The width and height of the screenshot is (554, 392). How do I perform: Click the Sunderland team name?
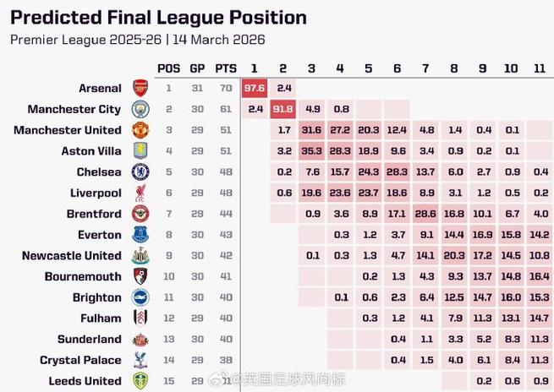[89, 339]
